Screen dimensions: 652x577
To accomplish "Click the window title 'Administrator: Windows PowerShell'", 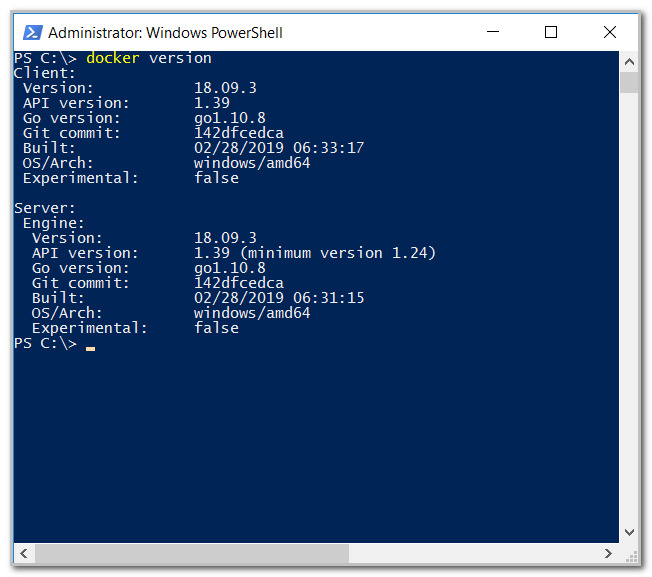I will click(165, 33).
